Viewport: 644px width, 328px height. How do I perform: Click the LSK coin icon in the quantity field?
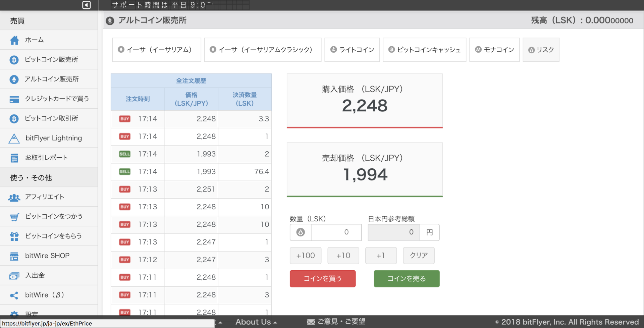pyautogui.click(x=301, y=232)
